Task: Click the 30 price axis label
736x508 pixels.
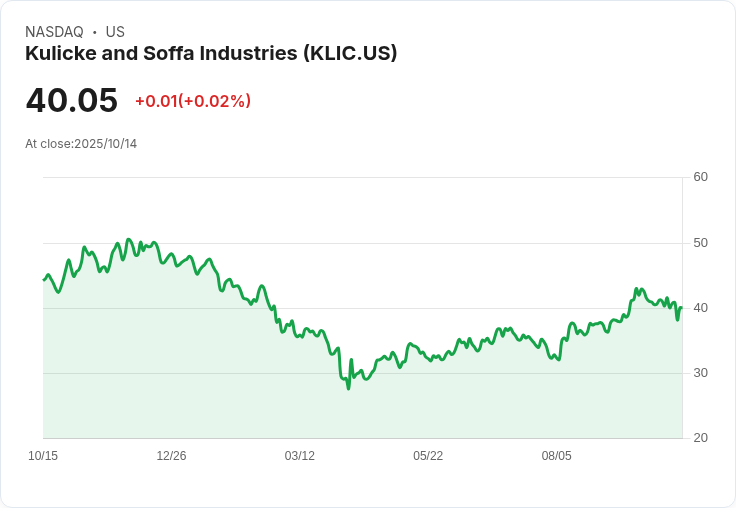Action: pyautogui.click(x=700, y=373)
